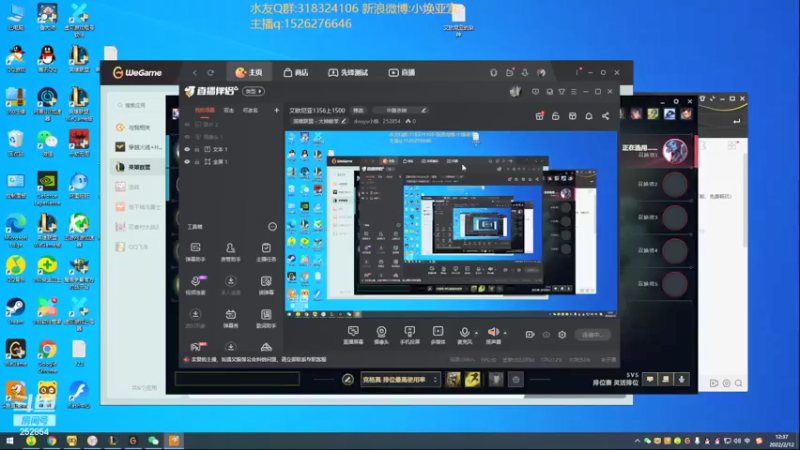Select the Flash summoner spell slot
This screenshot has height=450, width=800.
472,379
